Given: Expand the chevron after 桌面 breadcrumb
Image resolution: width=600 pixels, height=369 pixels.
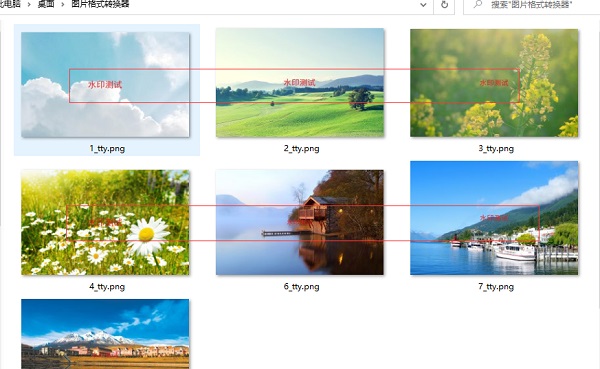Looking at the screenshot, I should coord(63,5).
